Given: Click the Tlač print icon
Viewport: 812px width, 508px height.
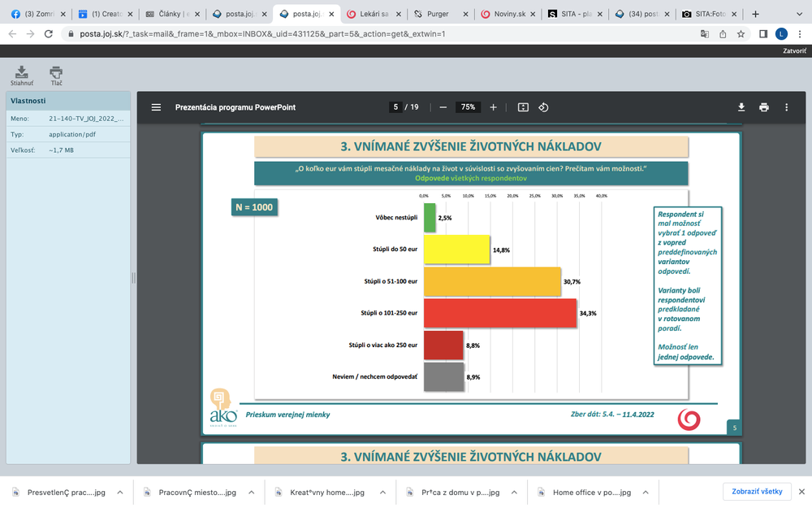Looking at the screenshot, I should point(56,74).
